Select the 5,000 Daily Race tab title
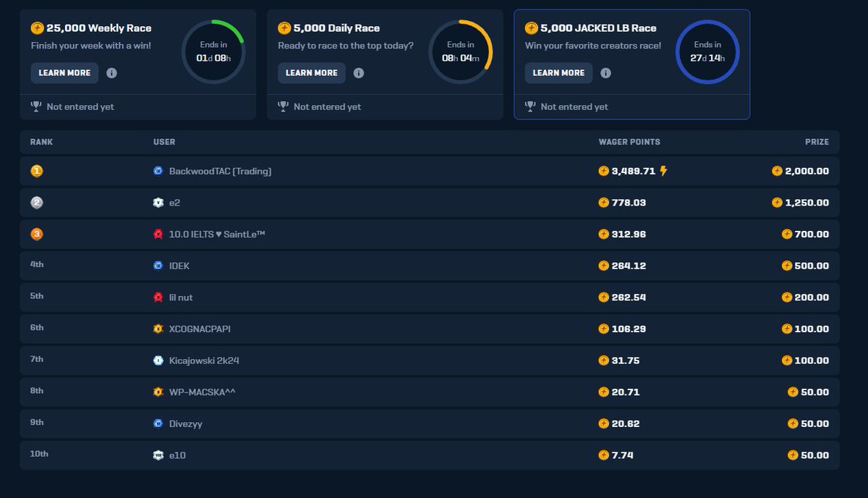 [336, 28]
